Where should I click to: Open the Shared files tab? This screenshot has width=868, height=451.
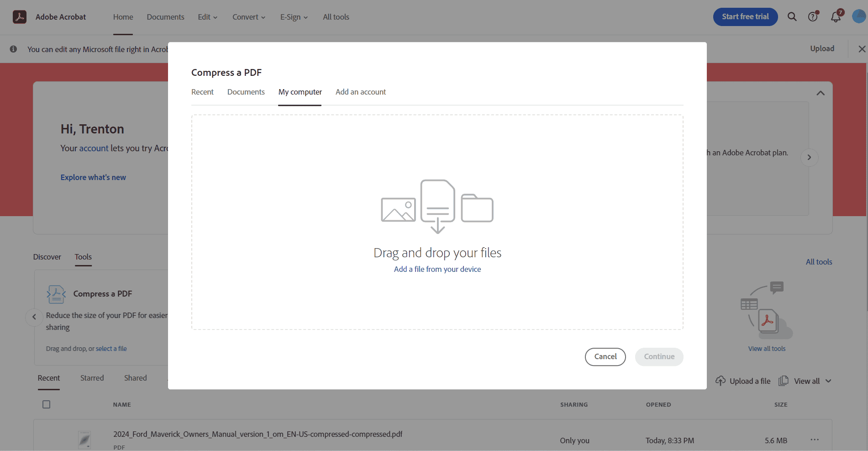tap(136, 378)
